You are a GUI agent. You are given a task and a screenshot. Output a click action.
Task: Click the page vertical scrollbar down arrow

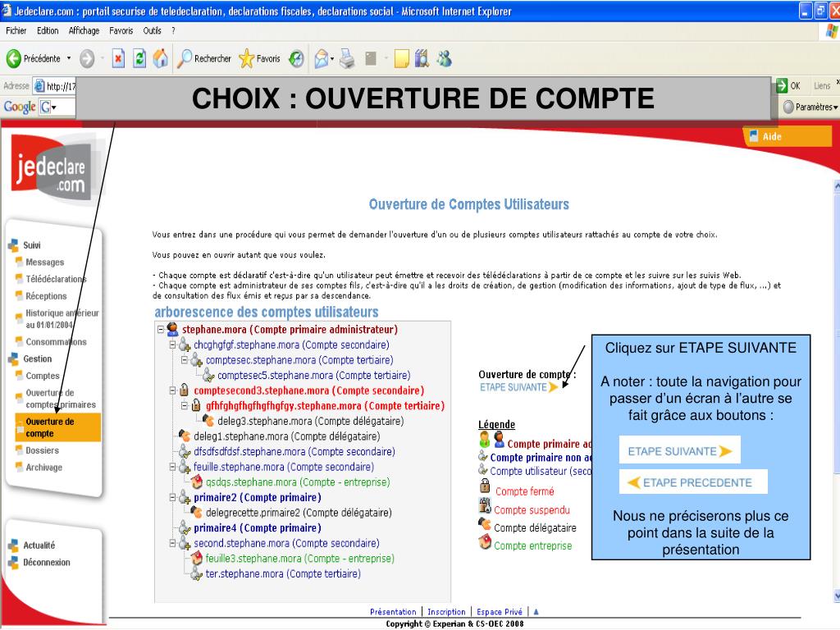click(837, 596)
